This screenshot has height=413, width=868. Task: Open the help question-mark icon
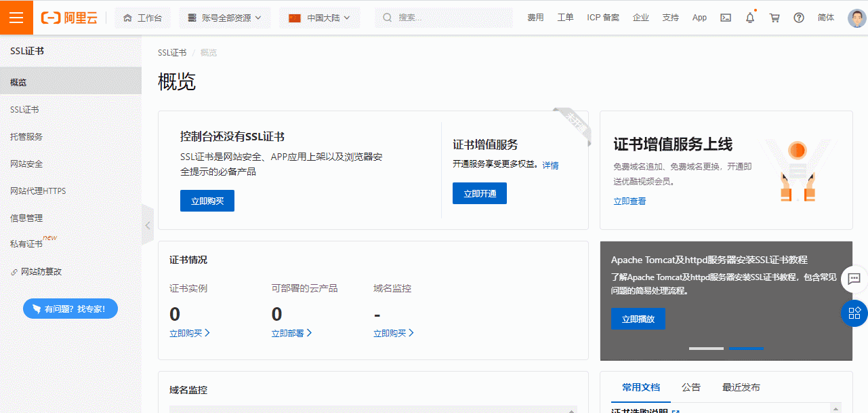tap(798, 17)
